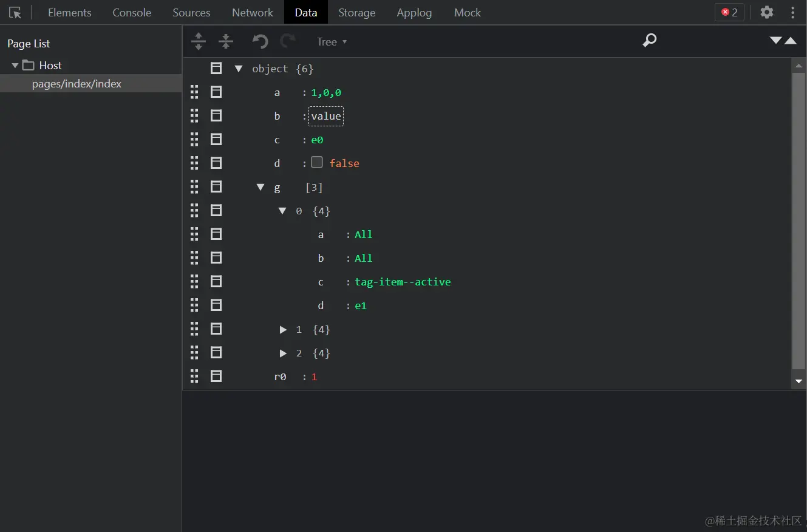Click the scrollbar up arrow
The width and height of the screenshot is (807, 532).
[798, 64]
